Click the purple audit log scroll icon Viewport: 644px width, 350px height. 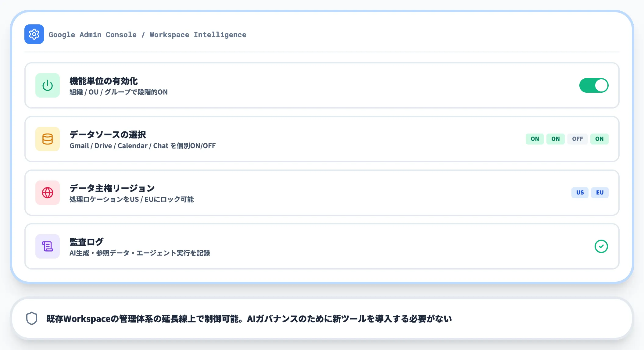point(47,246)
